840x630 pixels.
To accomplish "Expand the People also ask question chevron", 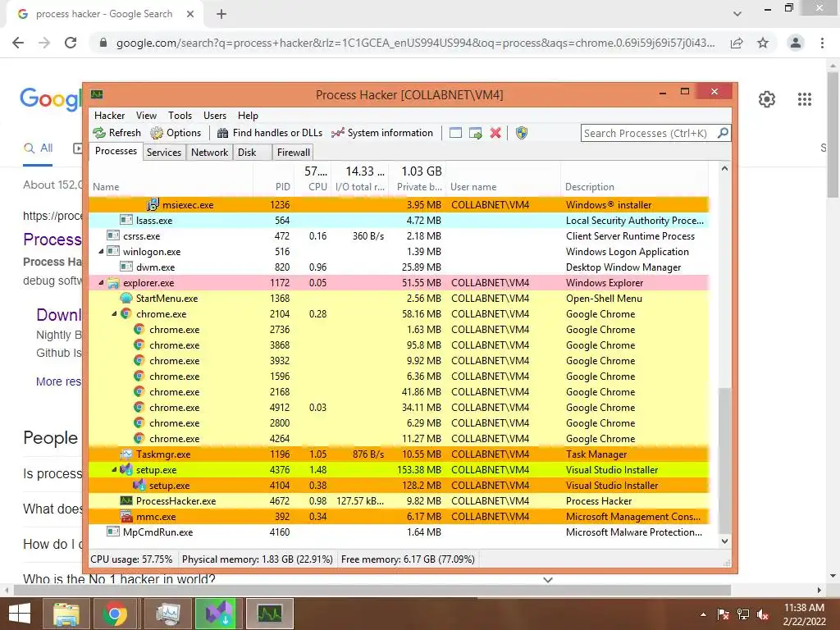I will (547, 580).
